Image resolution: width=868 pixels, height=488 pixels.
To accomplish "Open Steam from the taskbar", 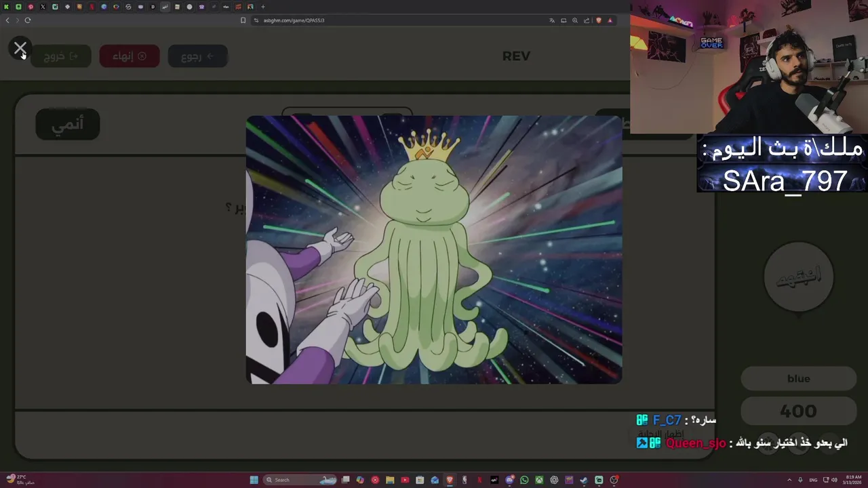I will pos(584,480).
